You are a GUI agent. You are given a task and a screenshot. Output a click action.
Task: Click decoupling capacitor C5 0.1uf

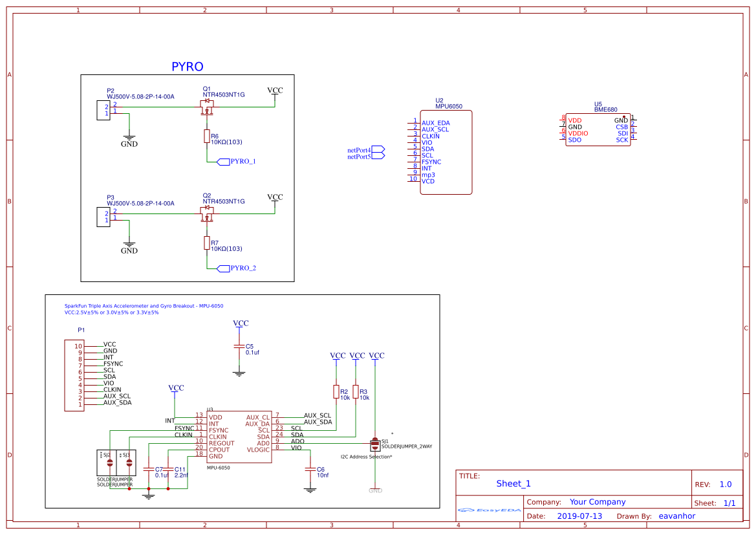pos(241,345)
